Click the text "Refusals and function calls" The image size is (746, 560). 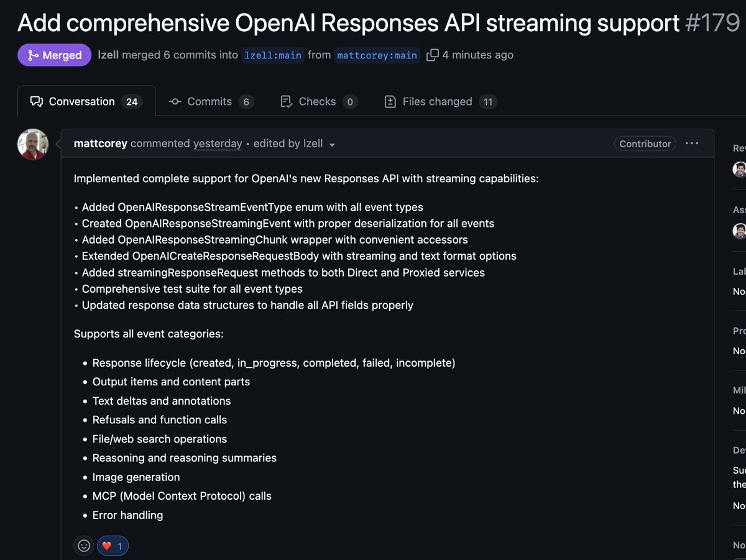pos(160,420)
